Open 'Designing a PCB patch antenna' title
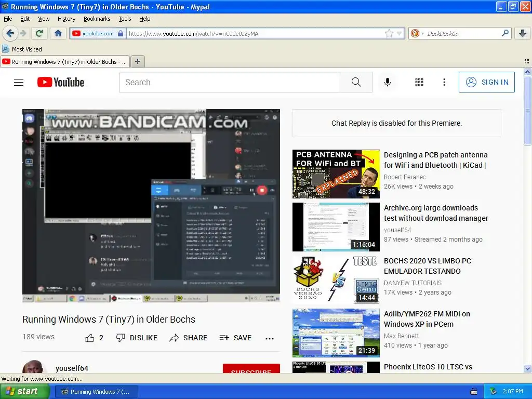 point(435,160)
